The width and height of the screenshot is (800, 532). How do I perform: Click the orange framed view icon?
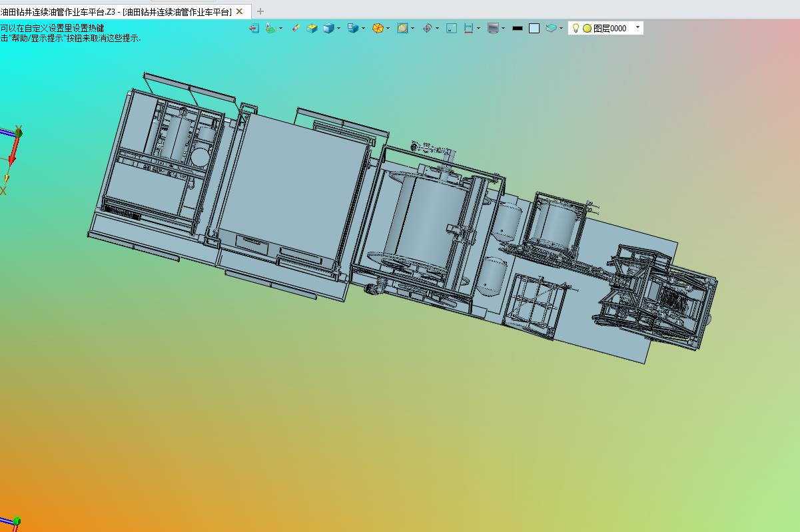click(402, 29)
